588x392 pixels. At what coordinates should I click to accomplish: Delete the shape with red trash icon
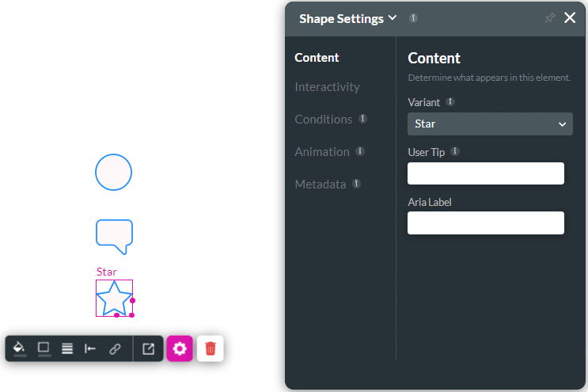(211, 348)
